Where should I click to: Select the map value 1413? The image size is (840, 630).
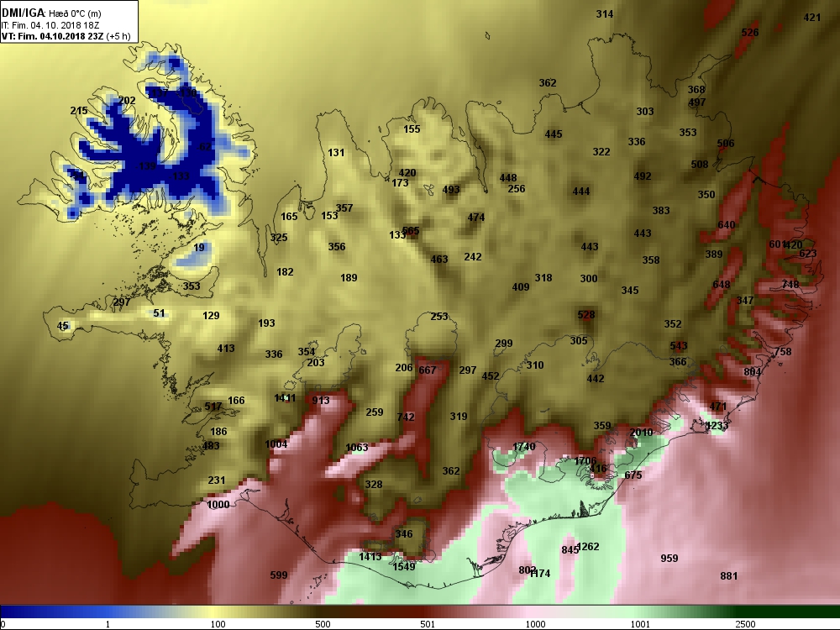[370, 557]
